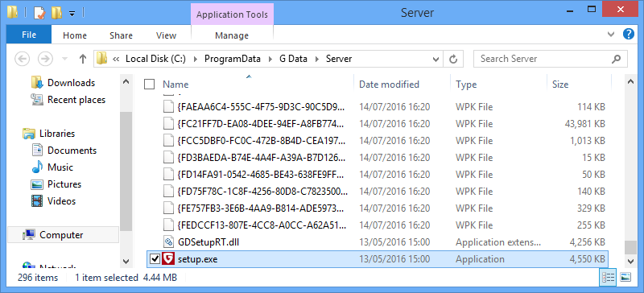Click the file icon of {FE757FB3-3E6B...
This screenshot has height=293, width=644.
coord(168,208)
